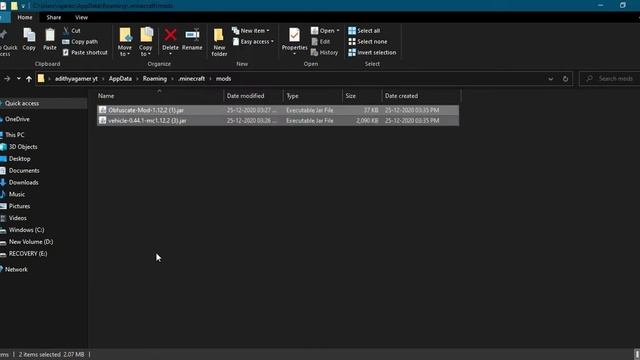Open Downloads in the navigation pane
Viewport: 640px width, 360px height.
coord(24,182)
